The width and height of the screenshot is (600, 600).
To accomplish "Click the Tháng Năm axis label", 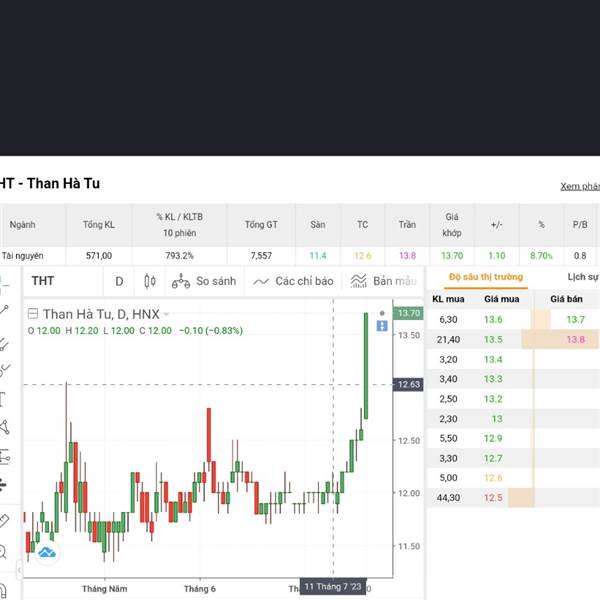I will point(104,589).
